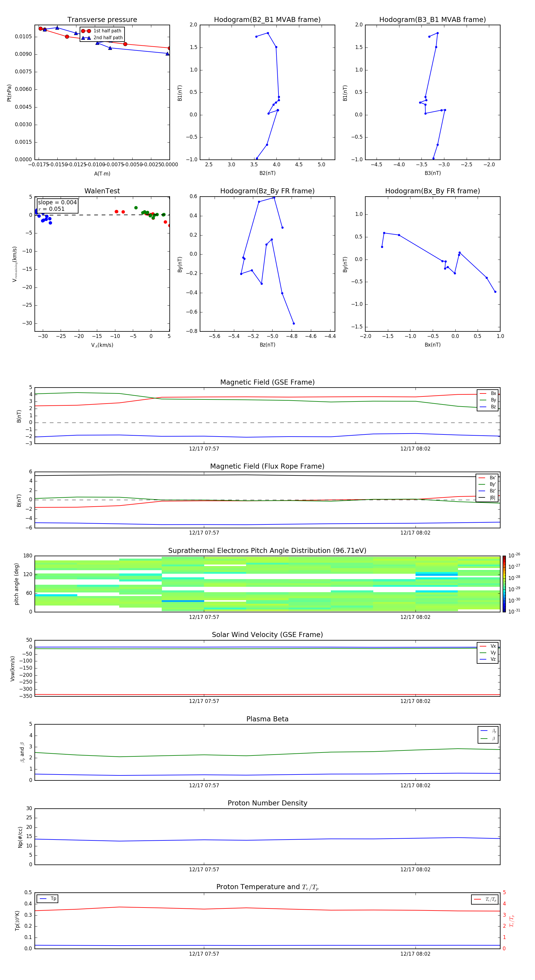Click the 'Bx(nT)' x-axis label
Image resolution: width=535 pixels, height=980 pixels.
point(432,345)
